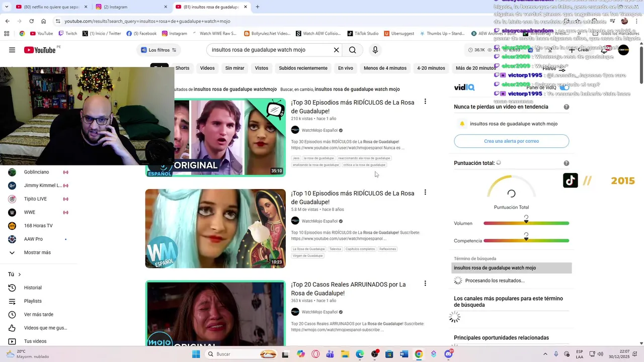Open Discord from the taskbar
644x362 pixels.
[448, 354]
